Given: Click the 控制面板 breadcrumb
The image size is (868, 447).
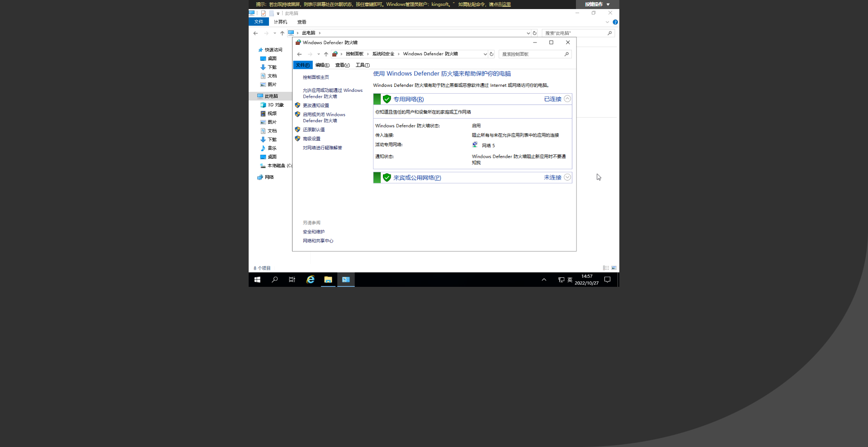Looking at the screenshot, I should coord(354,54).
